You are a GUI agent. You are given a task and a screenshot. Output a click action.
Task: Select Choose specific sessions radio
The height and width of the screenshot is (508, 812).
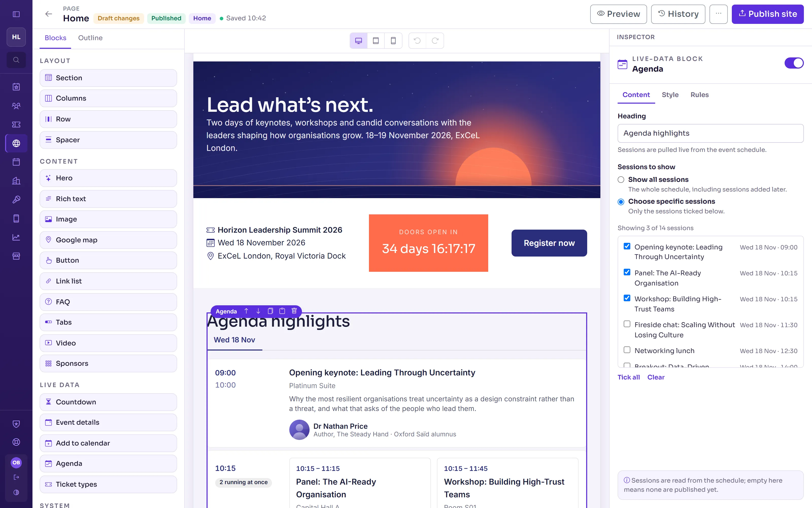tap(621, 202)
